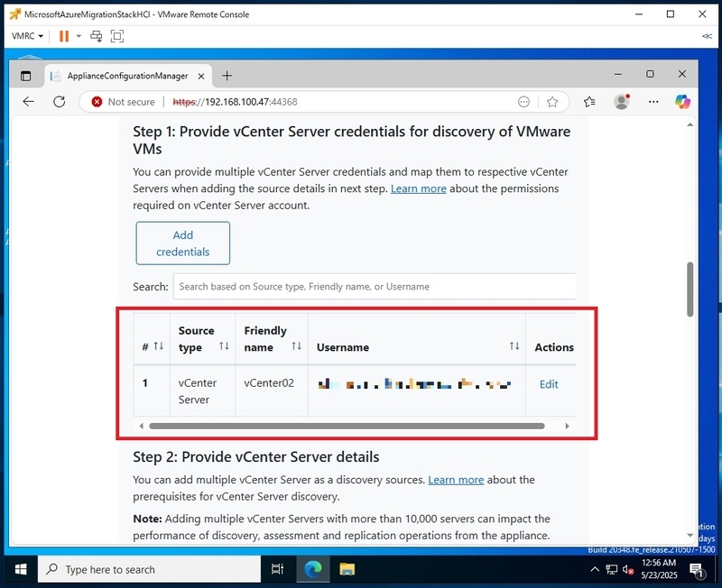Open a new browser tab with plus
This screenshot has width=722, height=588.
(227, 76)
